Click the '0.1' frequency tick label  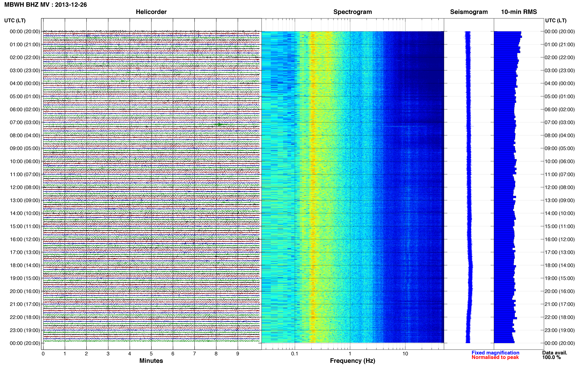click(295, 354)
